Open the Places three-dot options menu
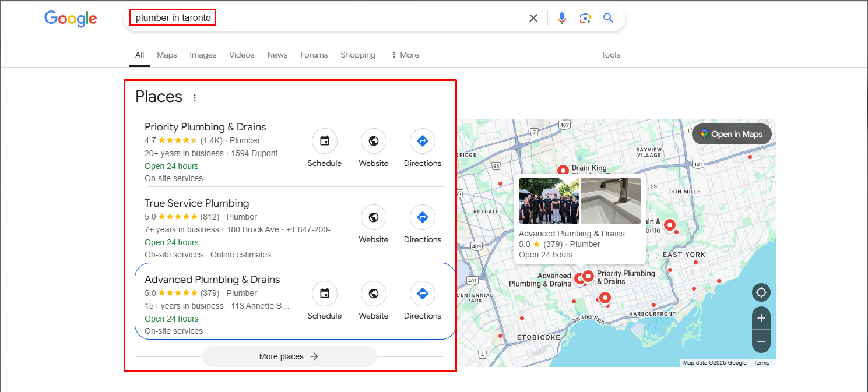The image size is (868, 392). pos(195,98)
